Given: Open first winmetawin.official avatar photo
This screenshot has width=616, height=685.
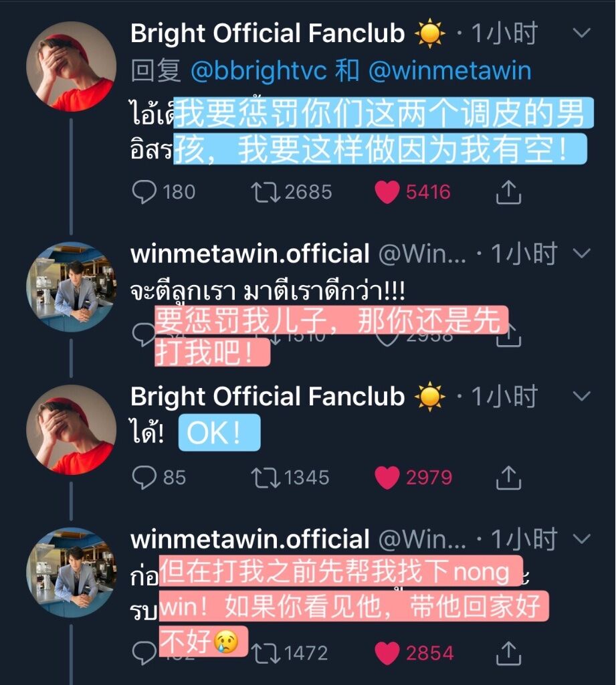Looking at the screenshot, I should pos(71,286).
